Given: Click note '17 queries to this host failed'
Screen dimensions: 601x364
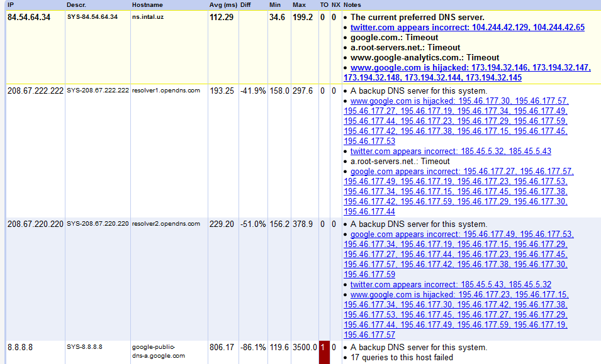Looking at the screenshot, I should (x=402, y=358).
